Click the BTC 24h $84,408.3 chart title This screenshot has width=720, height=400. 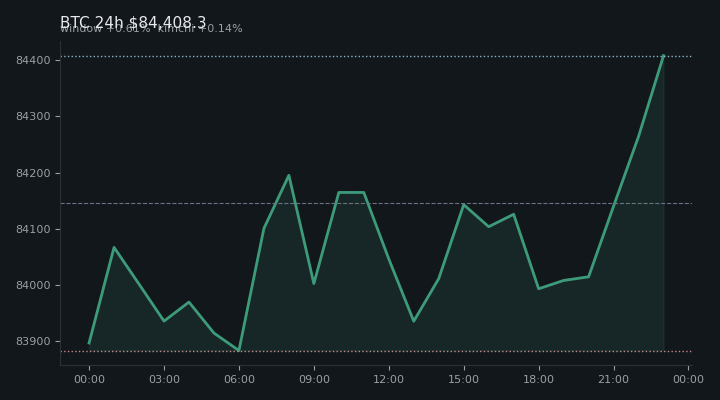[x=133, y=22]
